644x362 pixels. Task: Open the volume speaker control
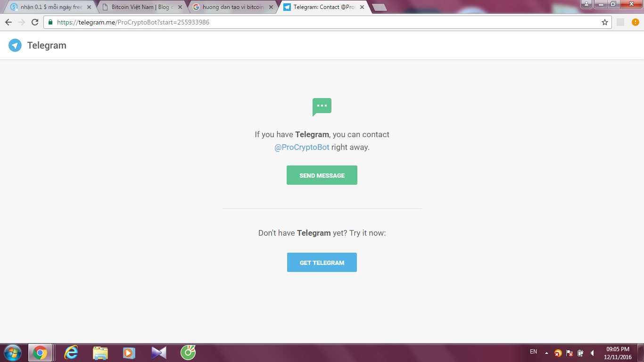592,353
